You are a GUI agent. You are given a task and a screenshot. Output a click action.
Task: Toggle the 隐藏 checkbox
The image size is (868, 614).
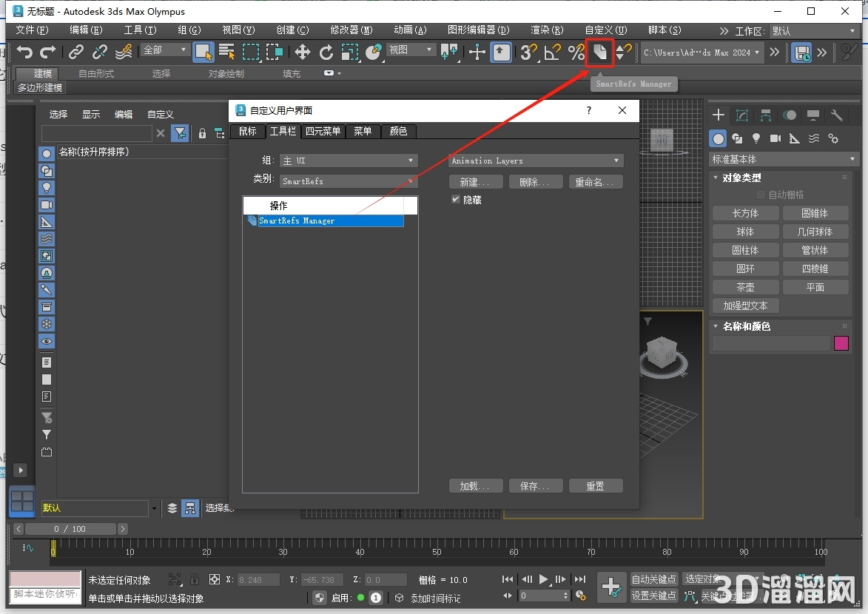(x=456, y=199)
